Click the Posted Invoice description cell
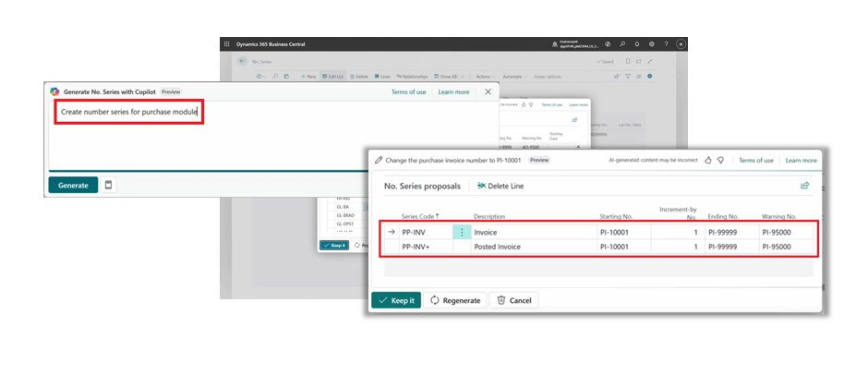The image size is (868, 375). click(533, 247)
